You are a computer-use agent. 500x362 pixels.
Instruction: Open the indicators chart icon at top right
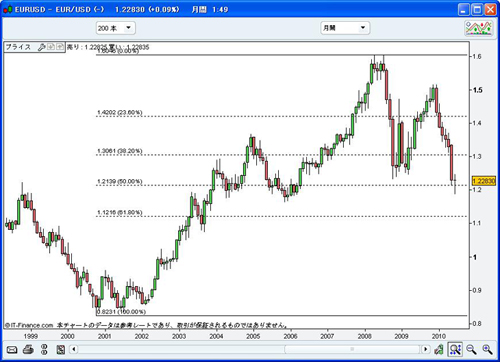479,28
